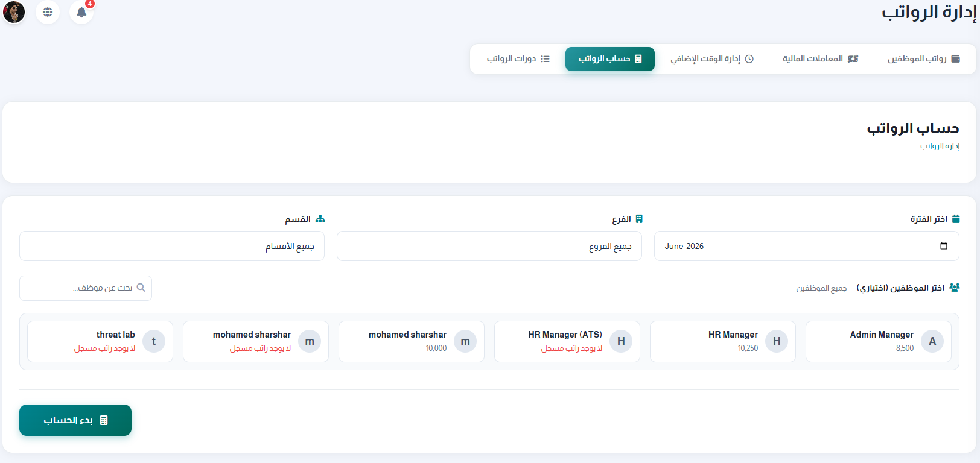
Task: Select the threat lab employee card
Action: (x=100, y=341)
